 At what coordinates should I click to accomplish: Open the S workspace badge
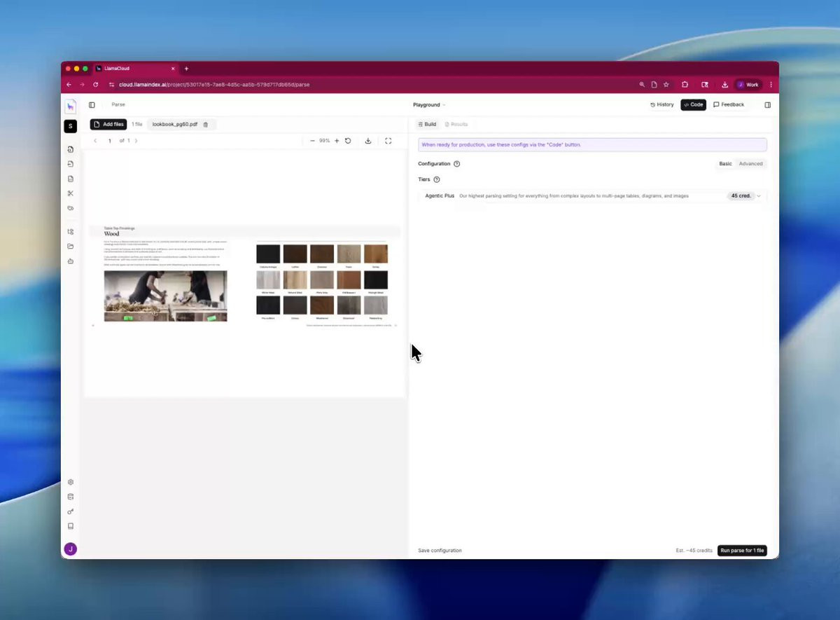(x=70, y=126)
